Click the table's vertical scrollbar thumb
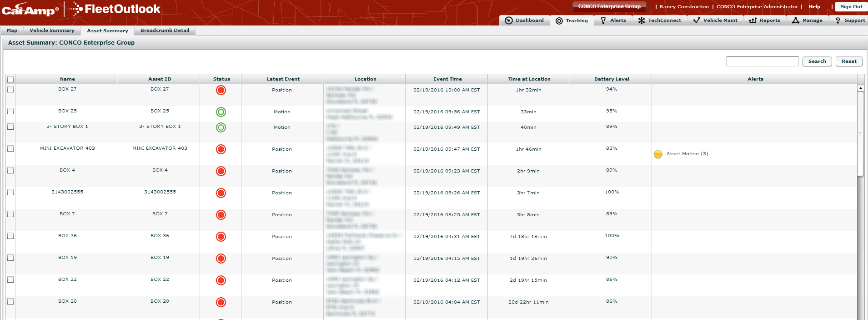 point(860,134)
